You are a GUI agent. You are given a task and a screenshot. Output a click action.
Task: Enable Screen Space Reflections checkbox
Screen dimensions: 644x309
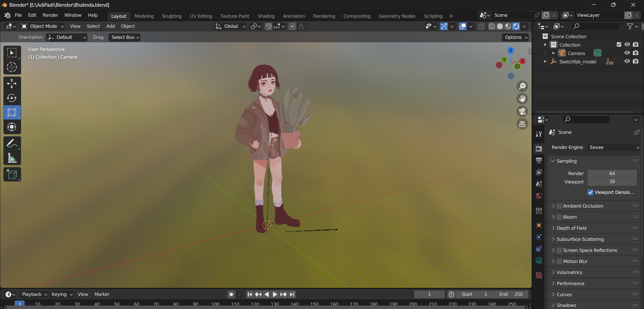coord(559,250)
